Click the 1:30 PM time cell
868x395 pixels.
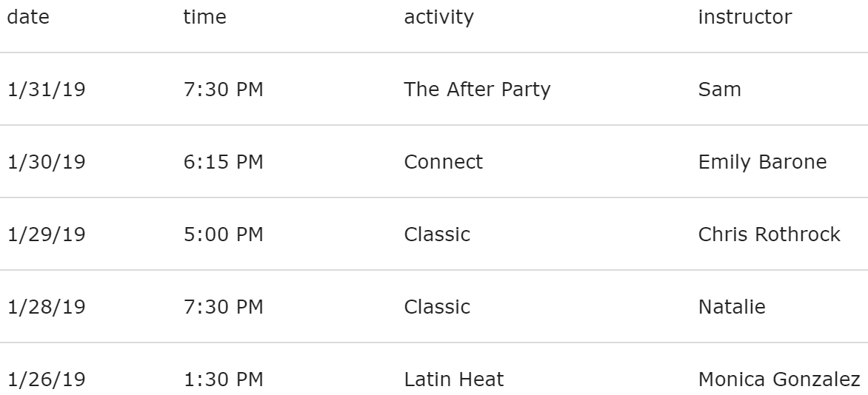[x=223, y=380]
